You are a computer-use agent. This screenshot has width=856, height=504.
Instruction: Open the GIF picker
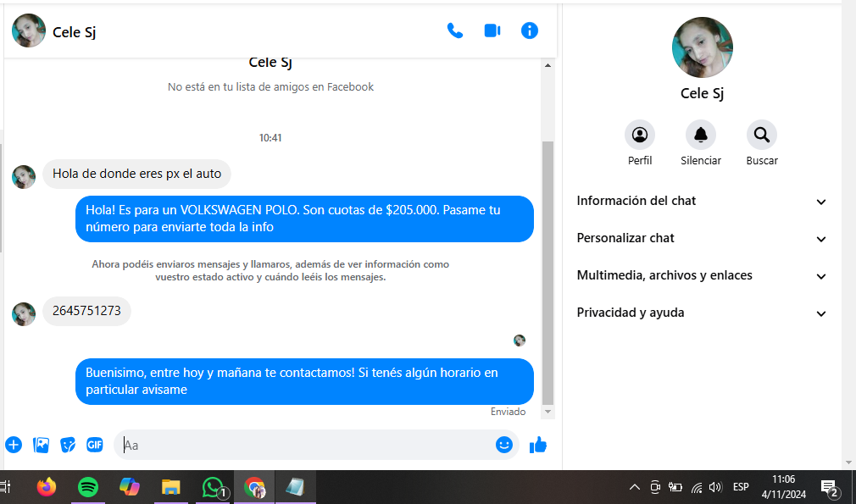[95, 445]
